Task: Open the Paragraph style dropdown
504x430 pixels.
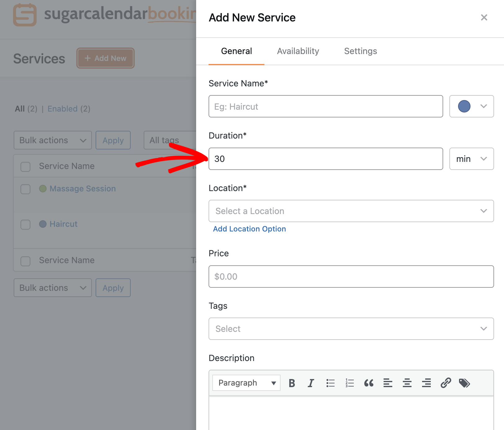Action: 246,383
